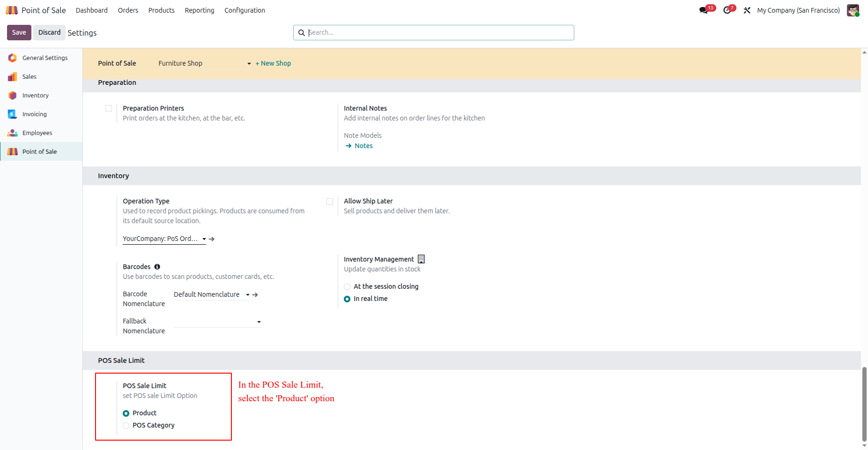Image resolution: width=868 pixels, height=450 pixels.
Task: Click the search magnifier icon
Action: (302, 33)
